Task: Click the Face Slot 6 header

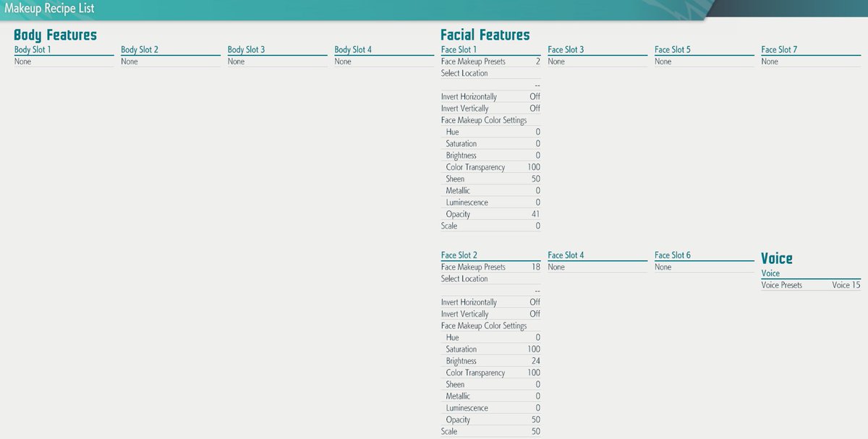Action: tap(673, 255)
